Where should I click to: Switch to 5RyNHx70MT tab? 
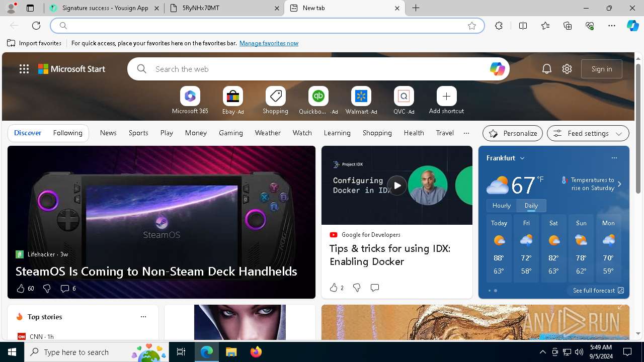click(x=224, y=8)
